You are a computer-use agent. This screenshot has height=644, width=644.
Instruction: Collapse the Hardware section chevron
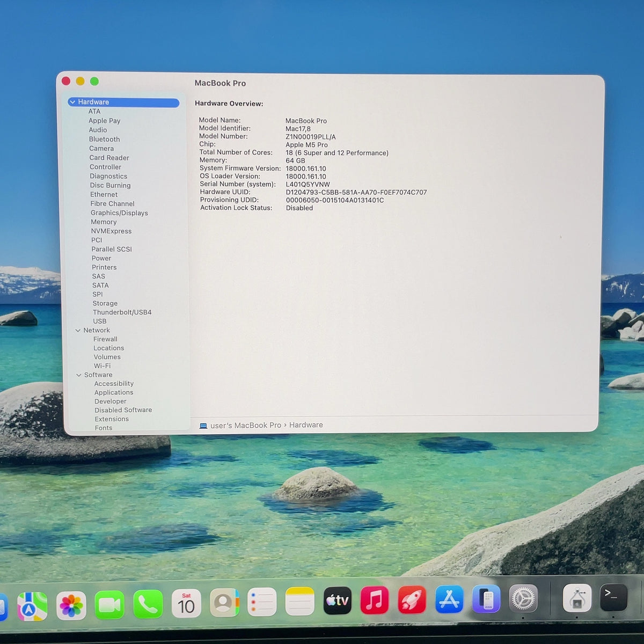72,102
